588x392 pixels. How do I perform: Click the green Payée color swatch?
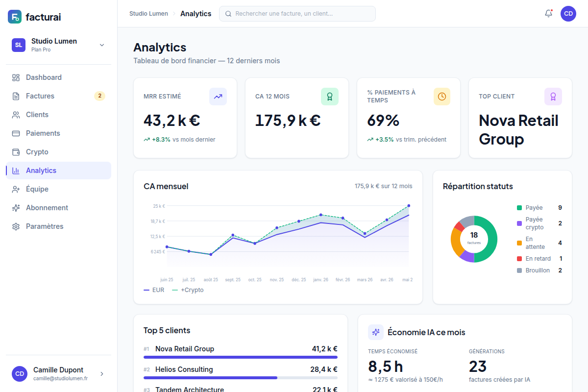pos(519,208)
